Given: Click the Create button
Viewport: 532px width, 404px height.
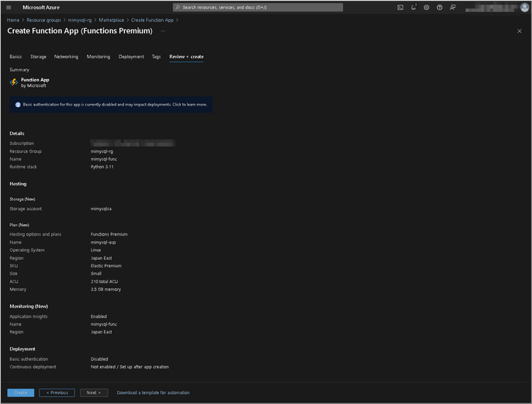Looking at the screenshot, I should (x=21, y=393).
